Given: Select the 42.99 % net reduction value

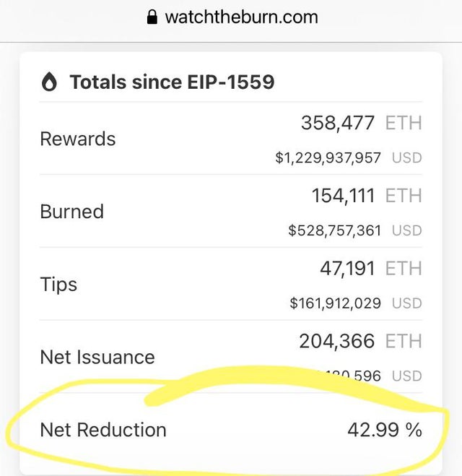Looking at the screenshot, I should coord(385,430).
